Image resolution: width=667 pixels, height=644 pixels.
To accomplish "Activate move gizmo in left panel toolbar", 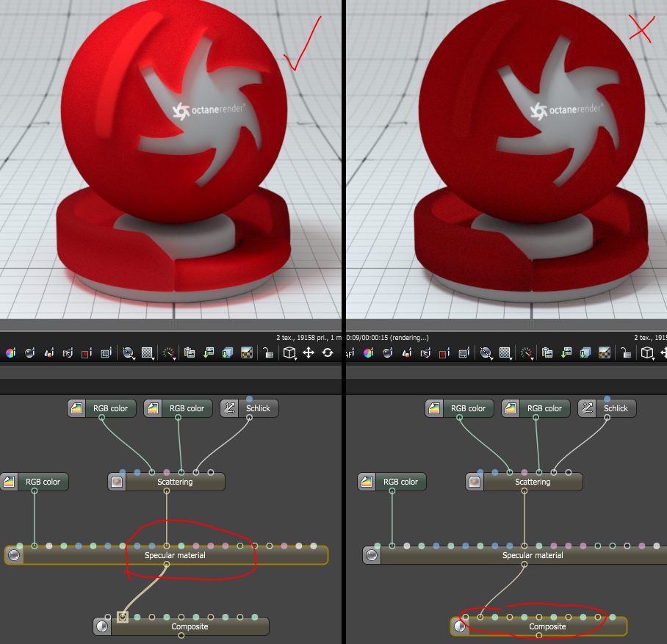I will (309, 352).
